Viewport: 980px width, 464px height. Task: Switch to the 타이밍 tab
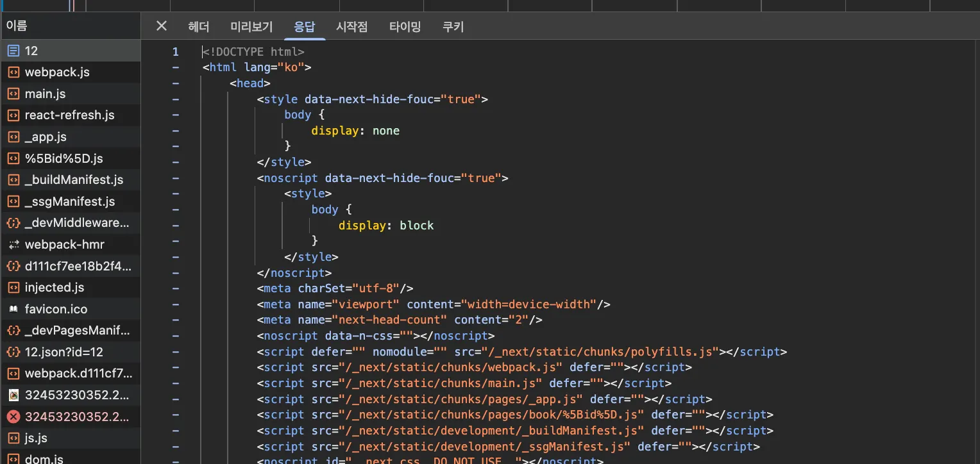tap(405, 26)
